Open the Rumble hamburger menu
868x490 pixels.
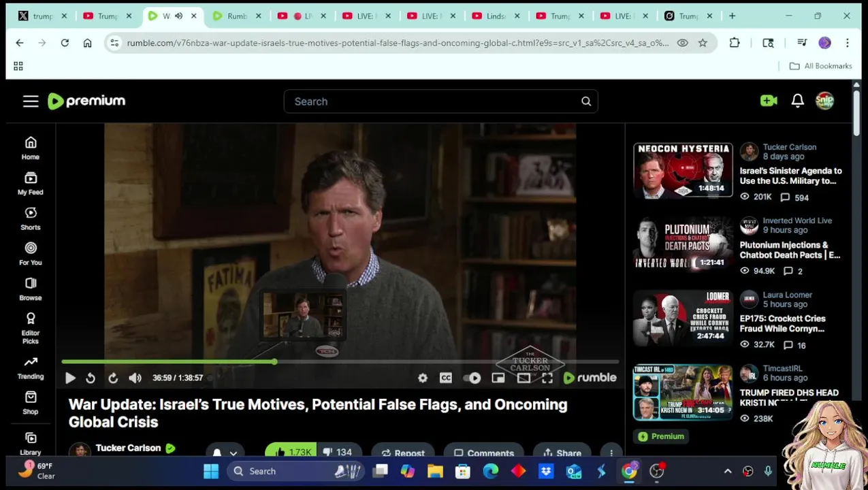(31, 101)
